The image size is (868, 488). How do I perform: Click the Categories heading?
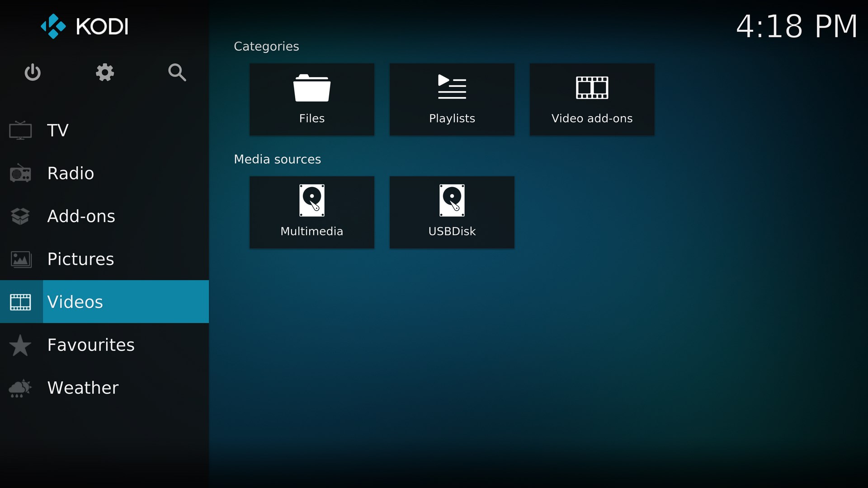point(266,47)
